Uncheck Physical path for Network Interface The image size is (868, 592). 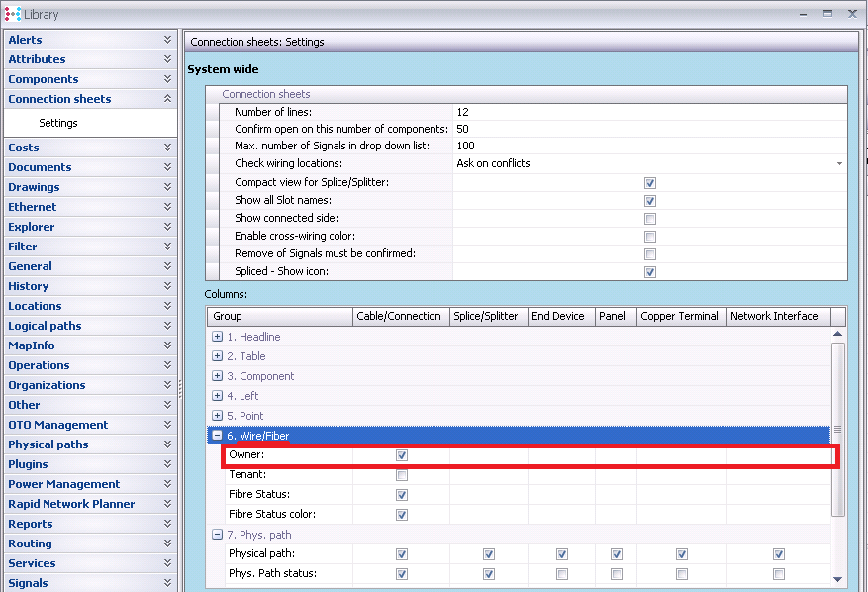pyautogui.click(x=779, y=553)
